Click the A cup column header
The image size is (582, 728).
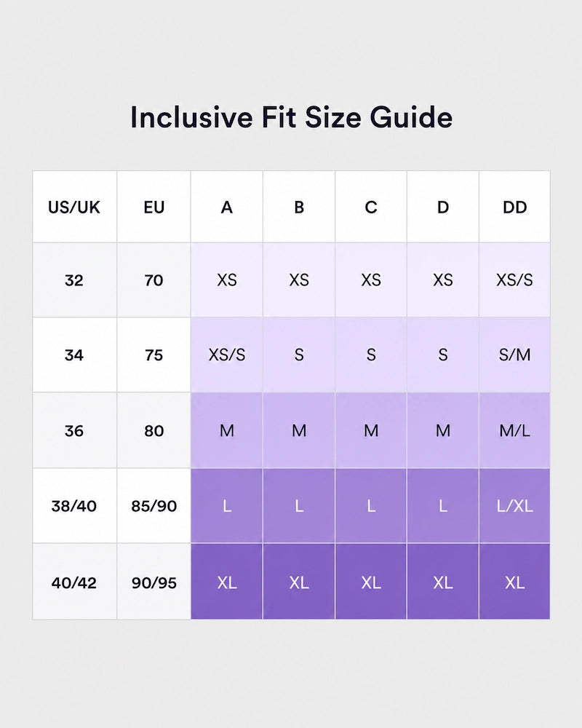point(226,207)
